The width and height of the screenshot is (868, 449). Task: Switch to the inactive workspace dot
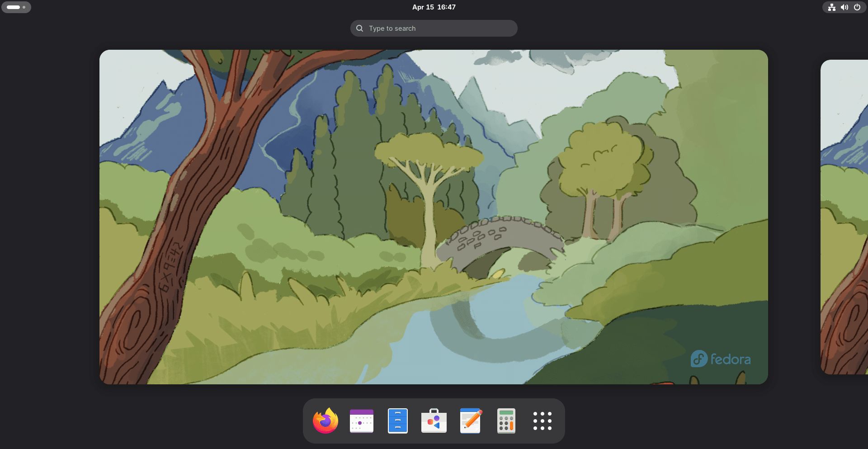pos(24,7)
